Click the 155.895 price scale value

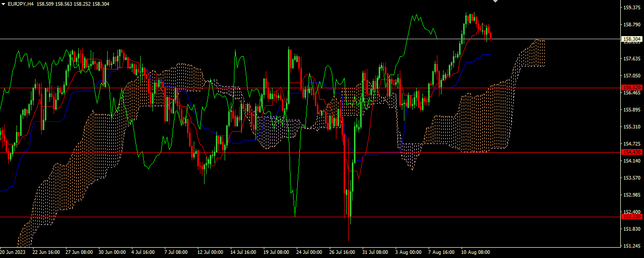[632, 109]
